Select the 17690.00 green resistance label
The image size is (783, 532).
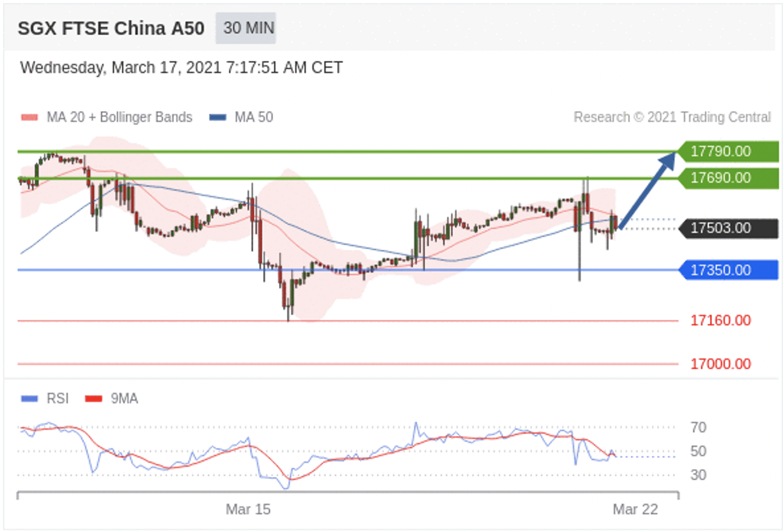coord(727,178)
